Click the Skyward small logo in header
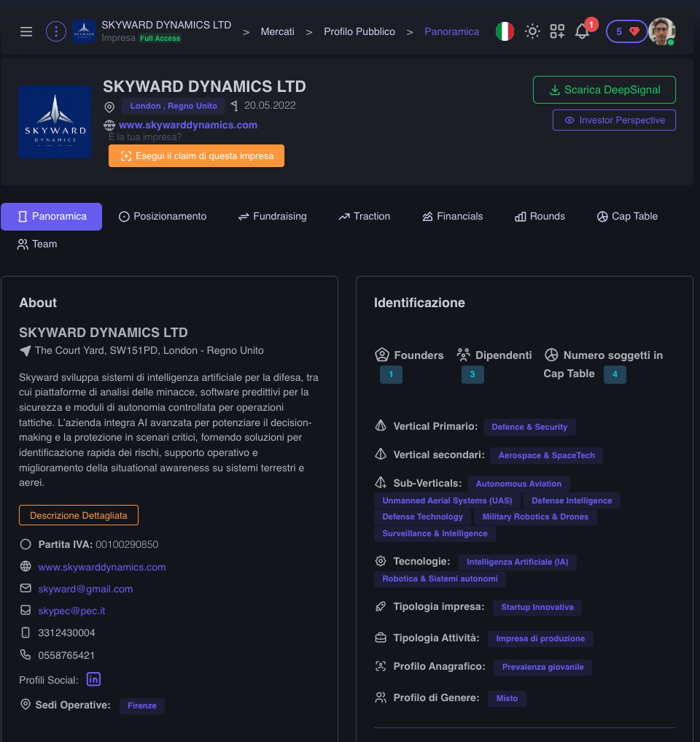This screenshot has width=700, height=742. [84, 31]
